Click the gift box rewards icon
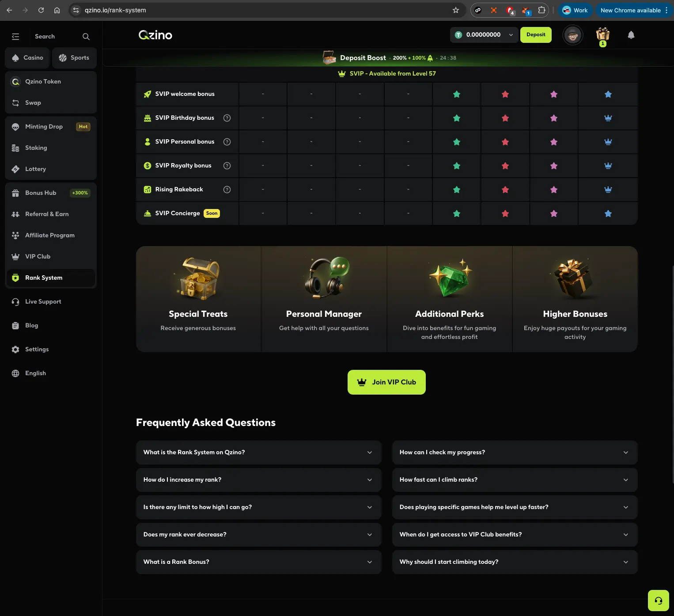 pos(603,34)
